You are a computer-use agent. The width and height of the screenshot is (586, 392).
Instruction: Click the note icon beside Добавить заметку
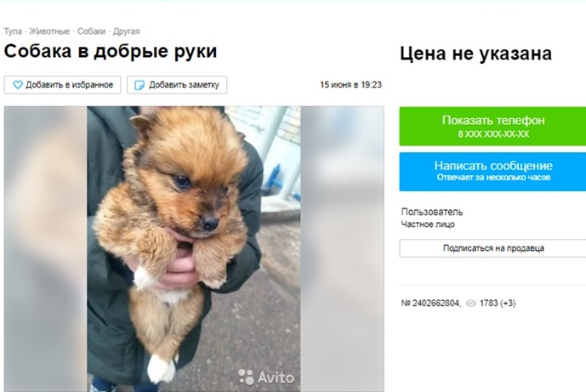pos(139,85)
